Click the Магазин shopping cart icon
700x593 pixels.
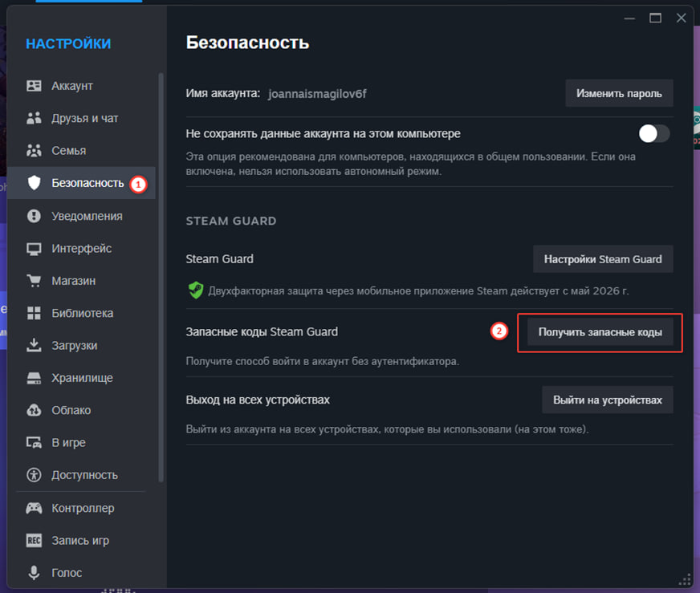coord(34,281)
